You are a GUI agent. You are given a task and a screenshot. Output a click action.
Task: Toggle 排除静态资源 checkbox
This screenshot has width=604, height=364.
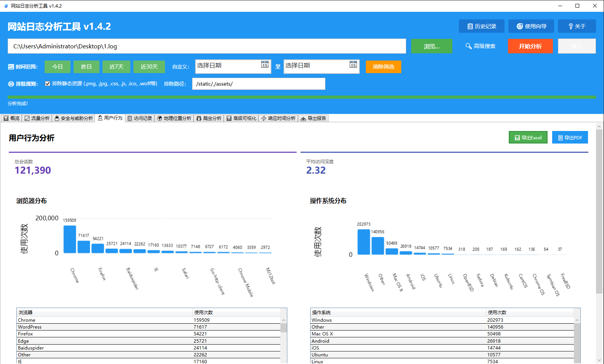pos(48,84)
